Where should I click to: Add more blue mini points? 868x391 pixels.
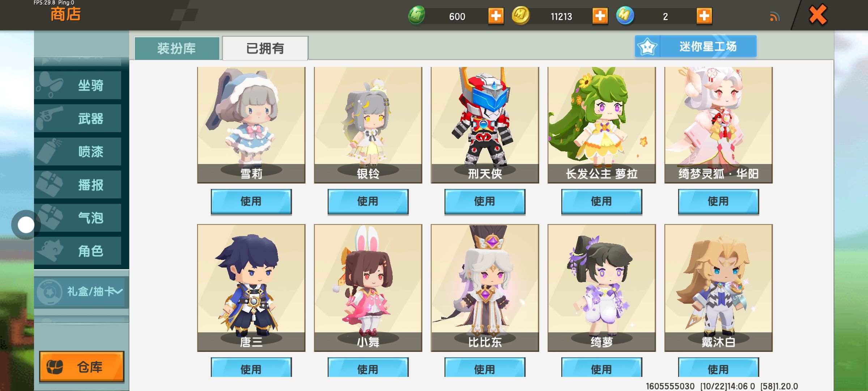click(x=704, y=16)
